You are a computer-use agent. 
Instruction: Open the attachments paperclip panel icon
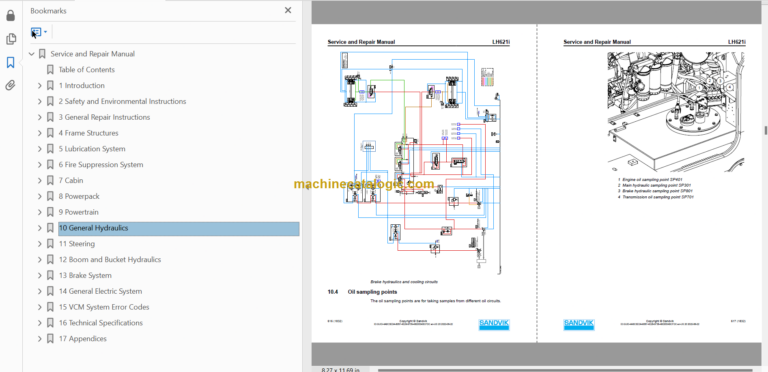click(x=10, y=86)
